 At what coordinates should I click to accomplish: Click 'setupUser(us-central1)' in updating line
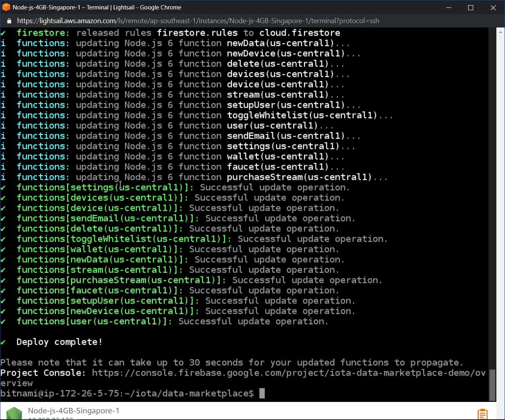pos(286,105)
